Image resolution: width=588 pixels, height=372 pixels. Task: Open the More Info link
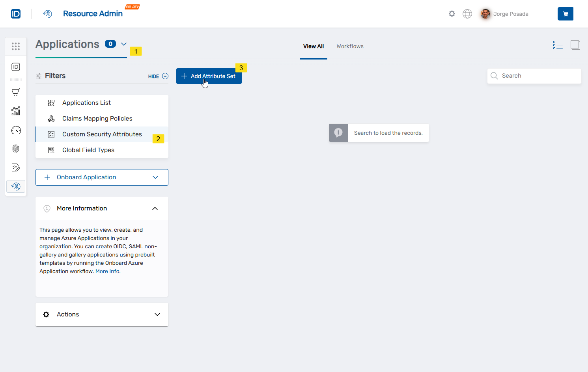[108, 271]
